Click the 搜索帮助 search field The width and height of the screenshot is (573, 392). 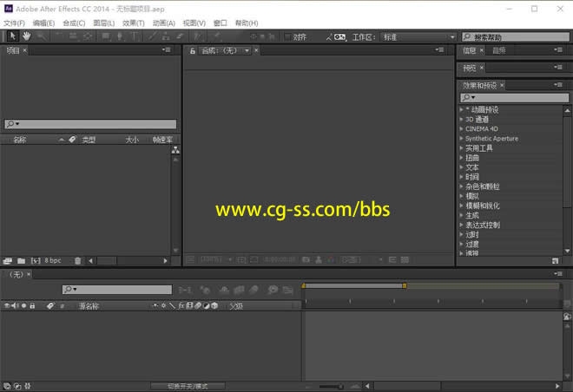[x=516, y=37]
